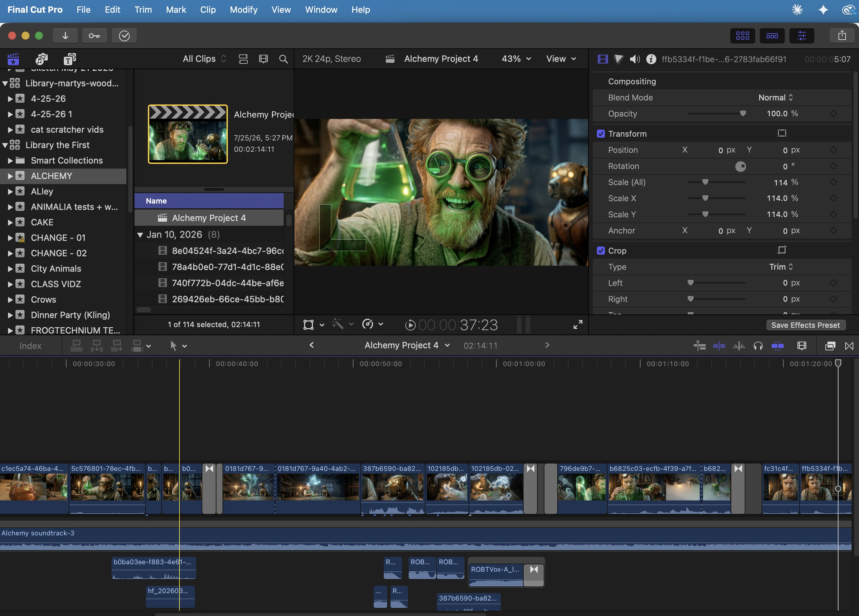Open the Info inspector icon
Viewport: 859px width, 616px height.
coord(651,59)
